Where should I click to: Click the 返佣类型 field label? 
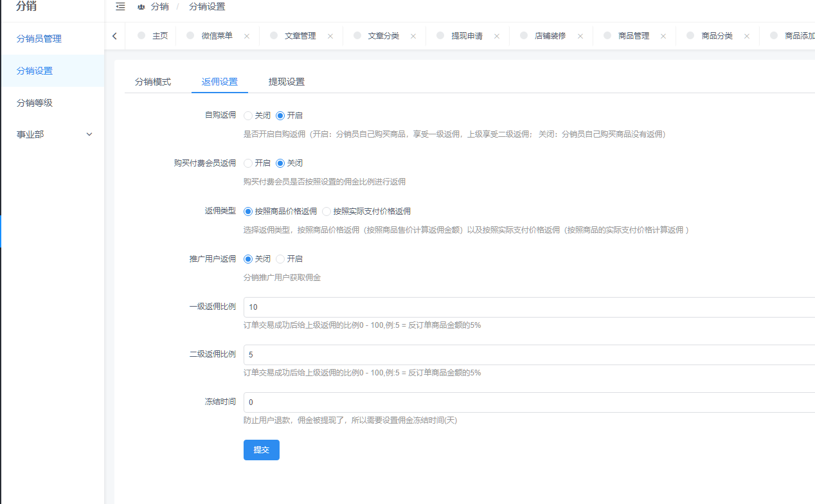pos(220,211)
